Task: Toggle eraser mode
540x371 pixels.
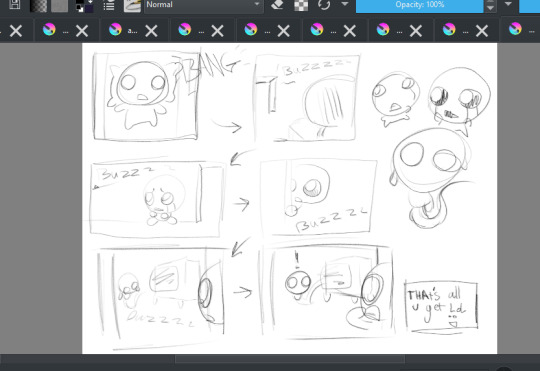Action: [277, 4]
